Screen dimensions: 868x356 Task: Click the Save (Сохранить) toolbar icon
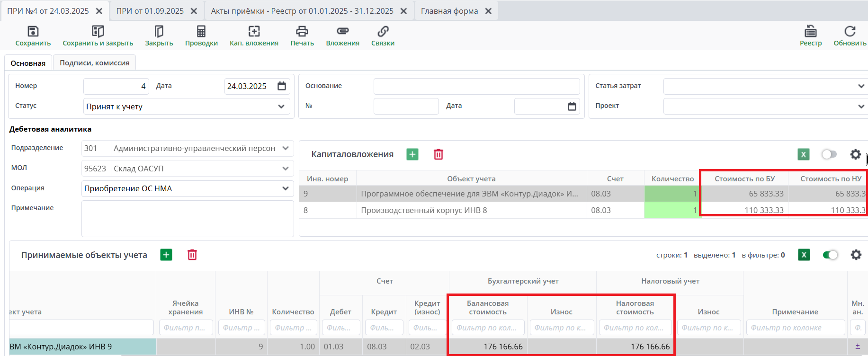tap(33, 32)
